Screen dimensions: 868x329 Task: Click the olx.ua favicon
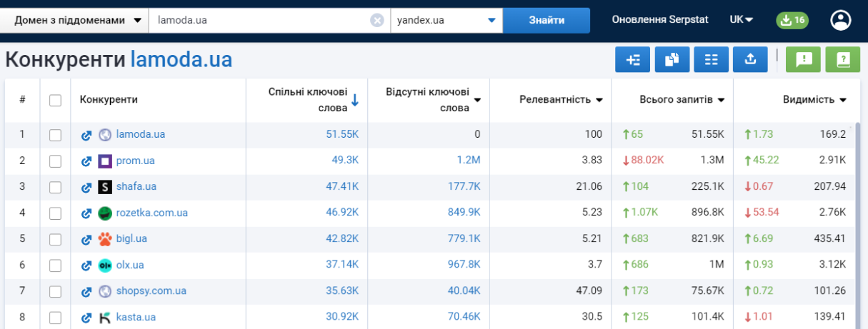click(x=105, y=265)
